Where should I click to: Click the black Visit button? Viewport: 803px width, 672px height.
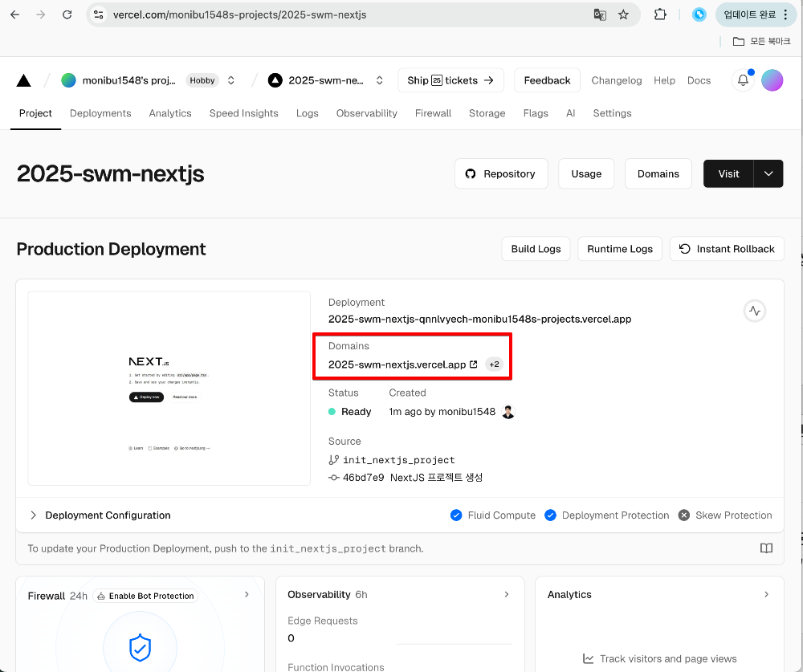tap(728, 173)
